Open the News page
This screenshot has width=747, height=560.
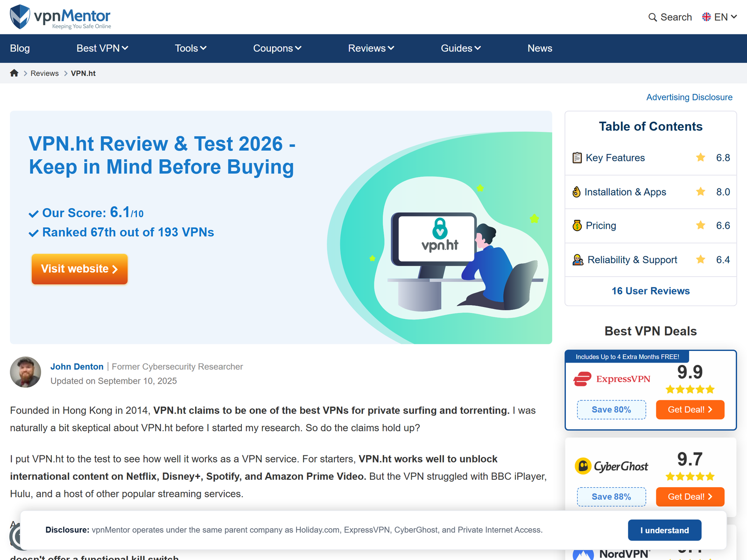[x=540, y=49]
